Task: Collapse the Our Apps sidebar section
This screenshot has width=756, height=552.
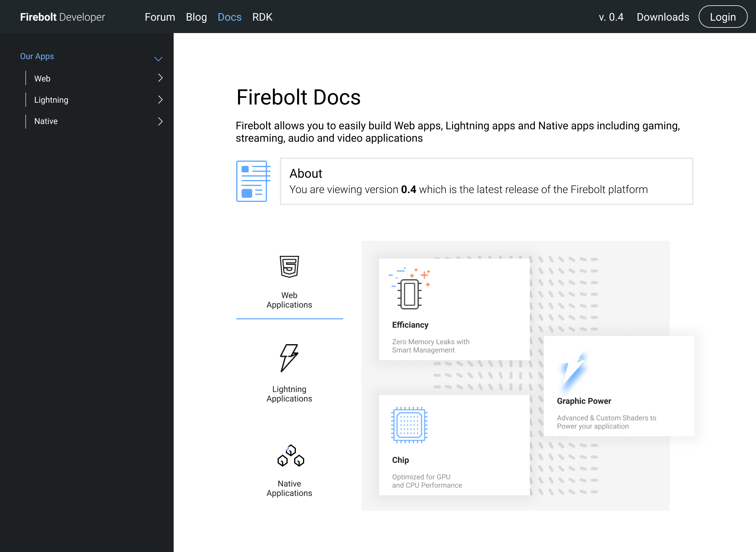Action: coord(158,59)
